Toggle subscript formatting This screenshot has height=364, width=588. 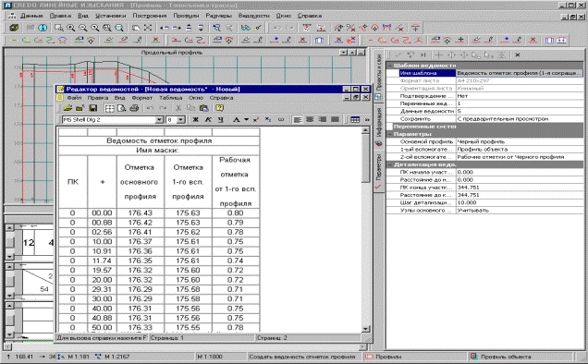click(x=268, y=119)
